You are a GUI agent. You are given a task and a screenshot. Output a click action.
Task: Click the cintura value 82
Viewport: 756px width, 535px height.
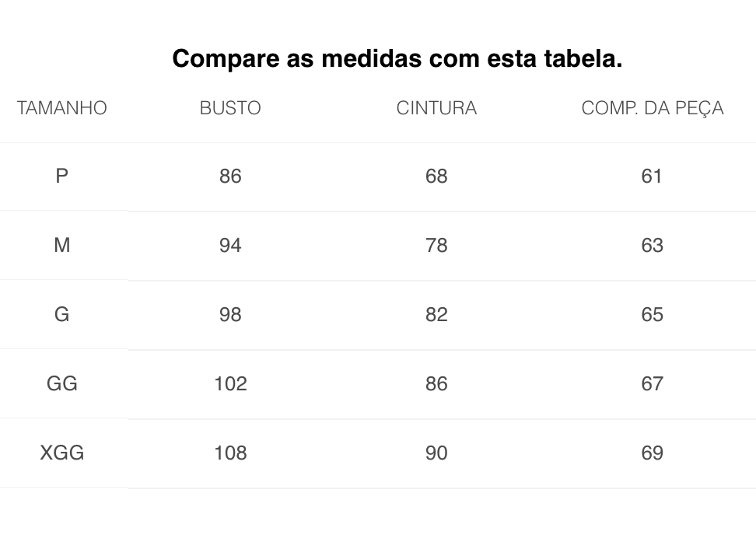436,314
